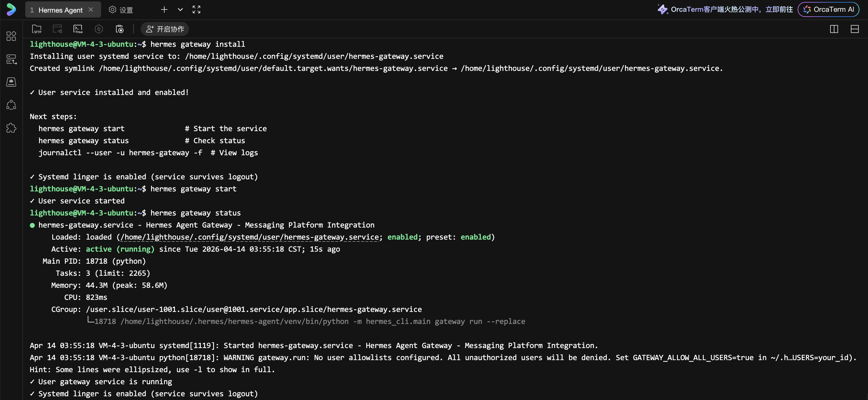Toggle the vertical split pane view
This screenshot has width=868, height=400.
click(x=834, y=29)
